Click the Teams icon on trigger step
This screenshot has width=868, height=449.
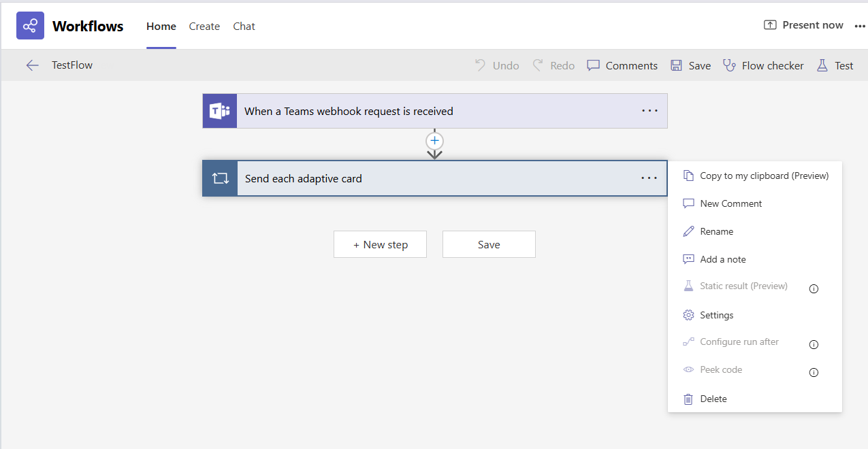point(219,111)
